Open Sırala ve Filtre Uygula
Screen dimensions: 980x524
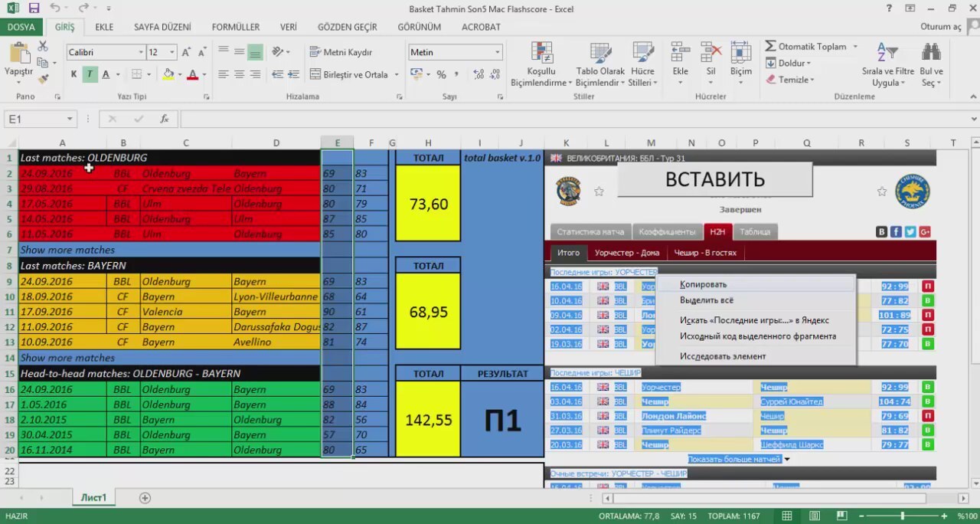[888, 64]
